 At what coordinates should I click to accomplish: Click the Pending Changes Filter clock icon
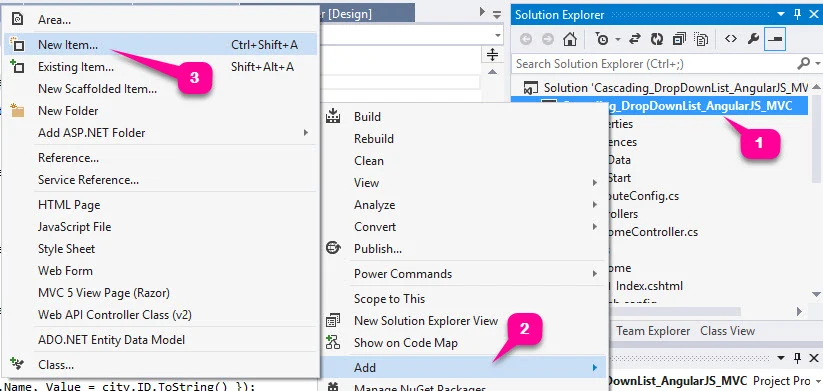click(602, 39)
